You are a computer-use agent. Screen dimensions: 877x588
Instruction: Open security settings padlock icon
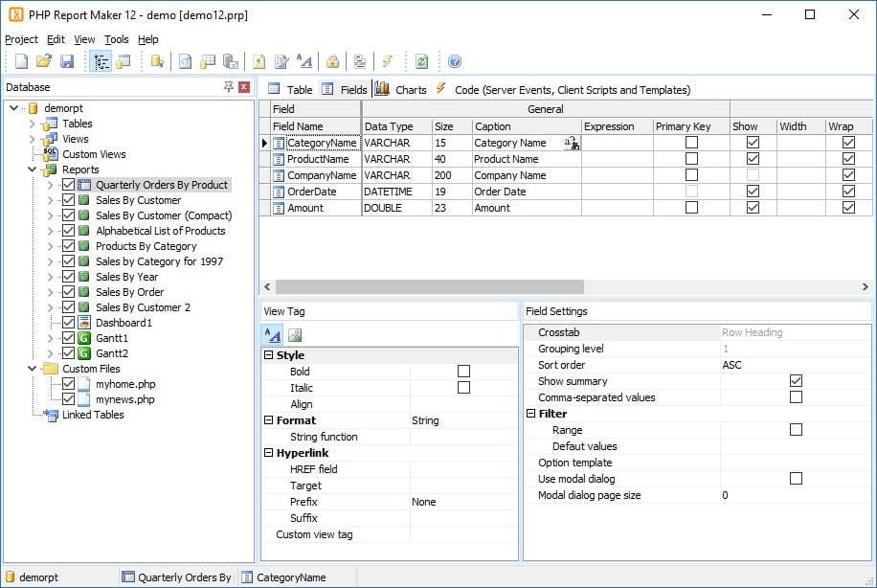[x=333, y=61]
